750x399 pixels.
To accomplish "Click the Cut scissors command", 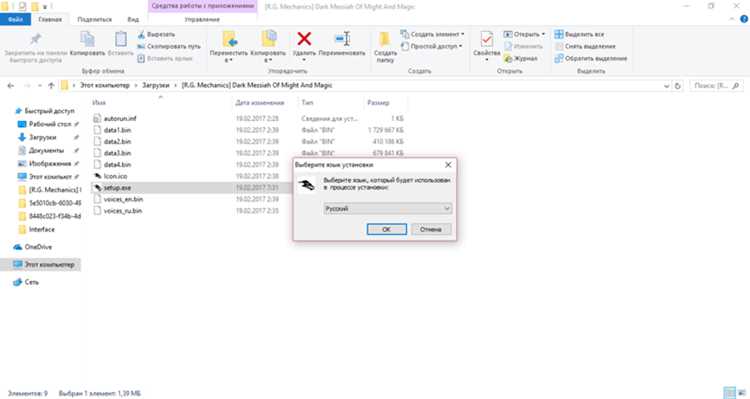I will pyautogui.click(x=156, y=34).
